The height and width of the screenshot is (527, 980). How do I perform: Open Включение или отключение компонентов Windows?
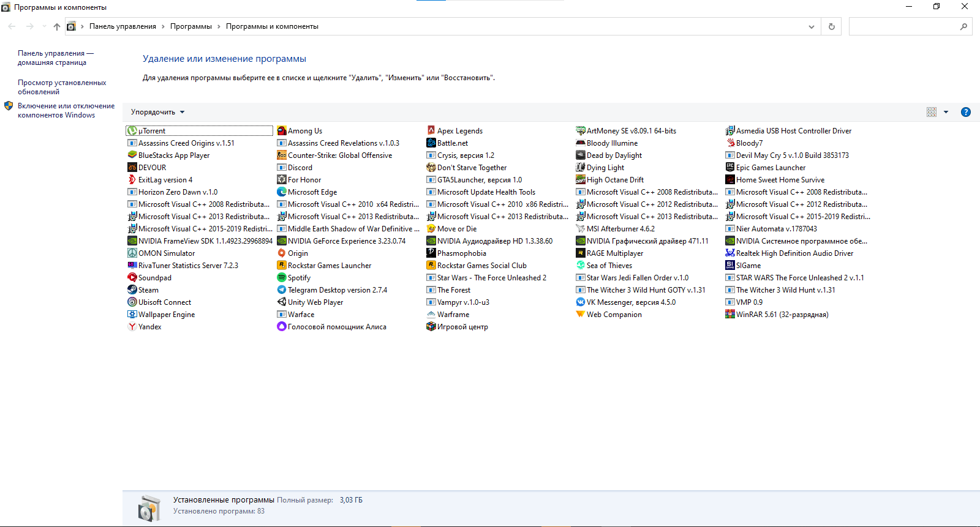click(66, 110)
